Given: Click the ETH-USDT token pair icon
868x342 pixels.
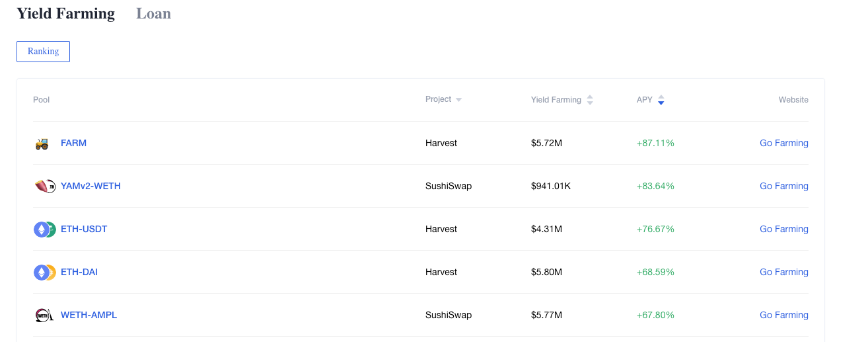Looking at the screenshot, I should pyautogui.click(x=45, y=230).
